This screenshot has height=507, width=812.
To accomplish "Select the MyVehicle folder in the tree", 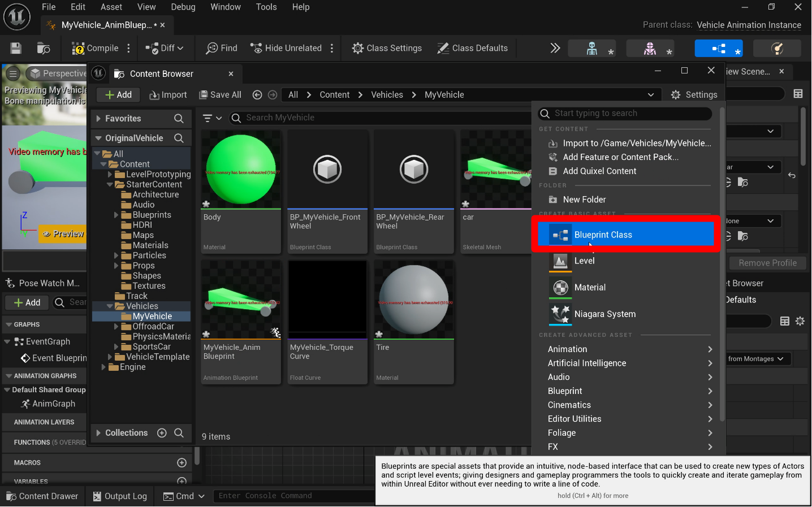I will pyautogui.click(x=141, y=317).
